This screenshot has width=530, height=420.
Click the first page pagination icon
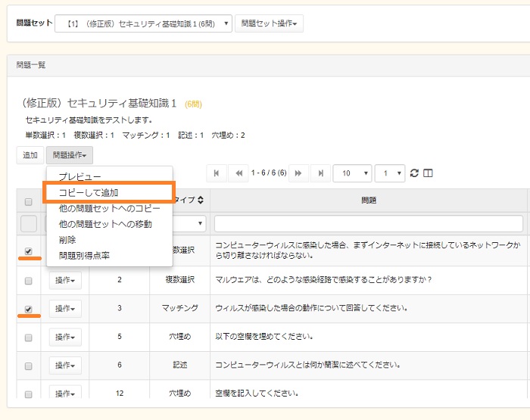click(x=216, y=173)
